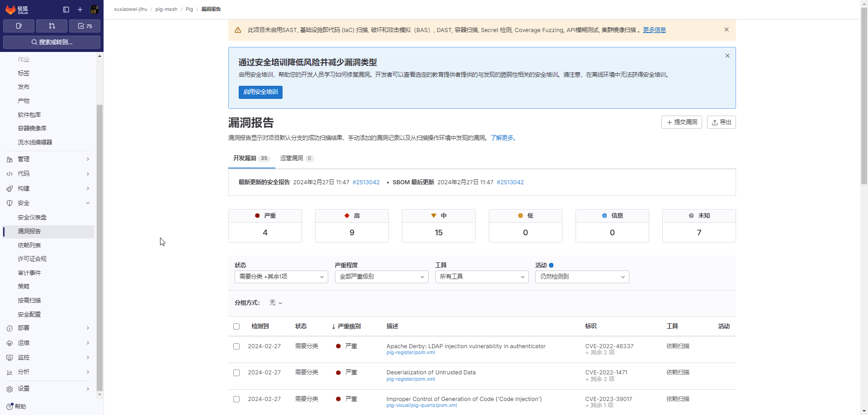Close the yellow warning alert
This screenshot has width=868, height=415.
coord(726,30)
